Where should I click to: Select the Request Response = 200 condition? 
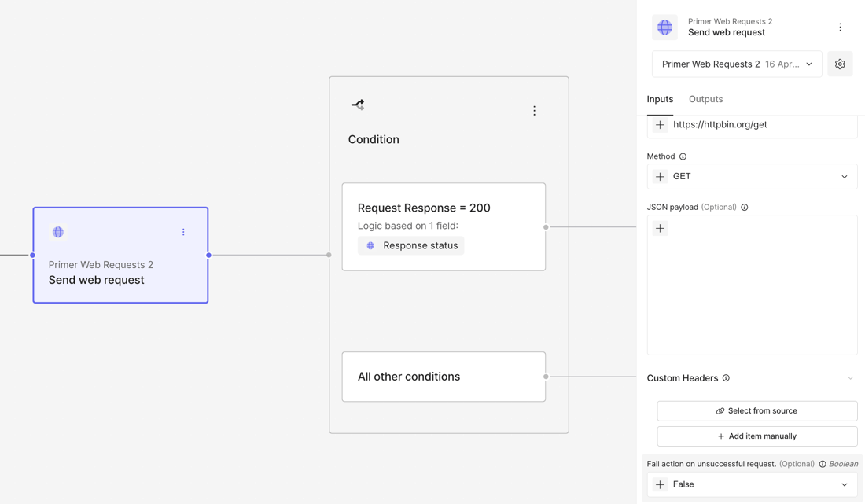pos(444,226)
